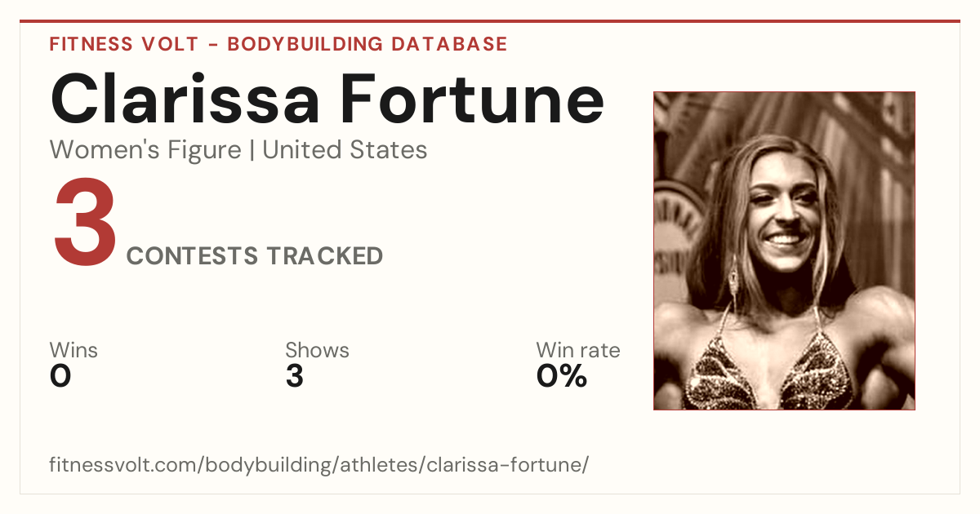The height and width of the screenshot is (514, 980).
Task: Open the athlete photo thumbnail
Action: (784, 250)
